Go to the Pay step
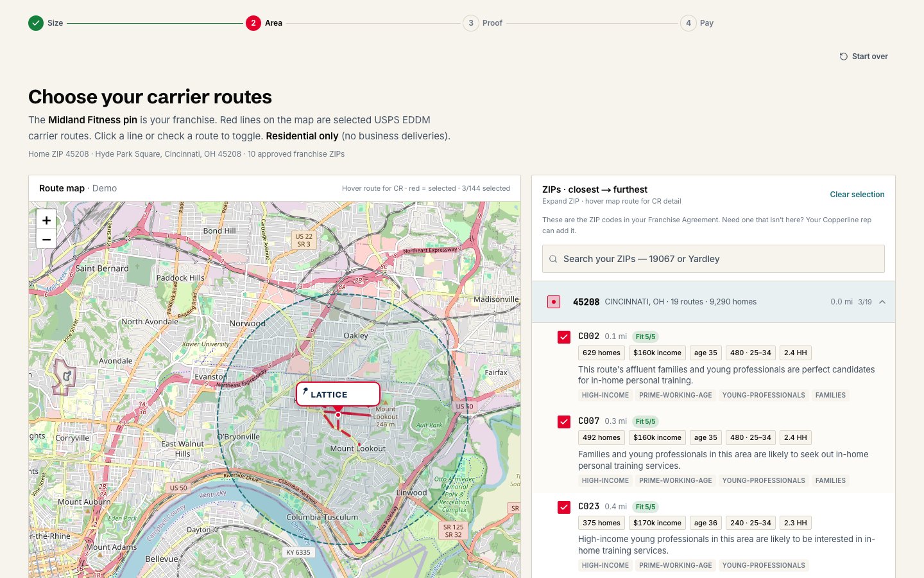The image size is (924, 578). (x=697, y=23)
